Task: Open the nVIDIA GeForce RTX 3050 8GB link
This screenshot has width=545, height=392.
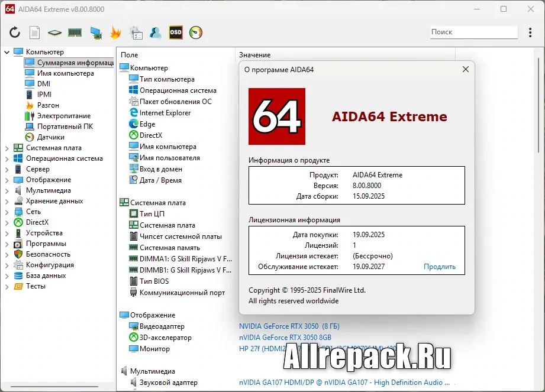Action: point(285,338)
